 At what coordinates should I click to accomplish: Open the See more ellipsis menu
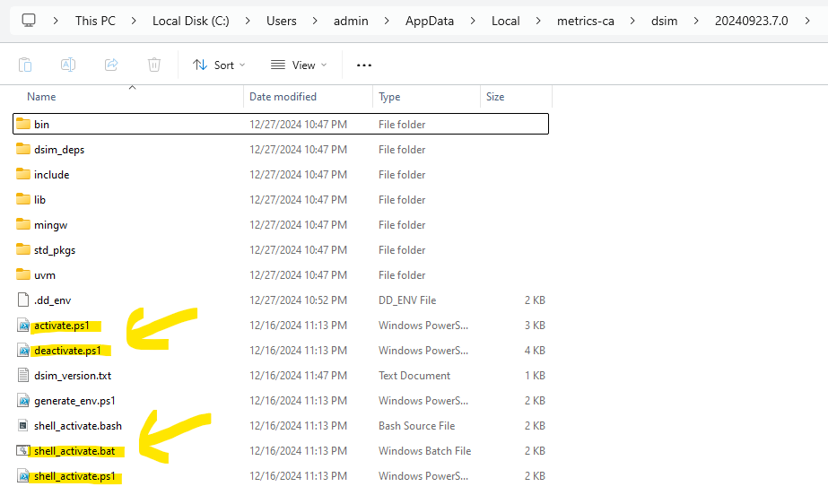pyautogui.click(x=364, y=65)
